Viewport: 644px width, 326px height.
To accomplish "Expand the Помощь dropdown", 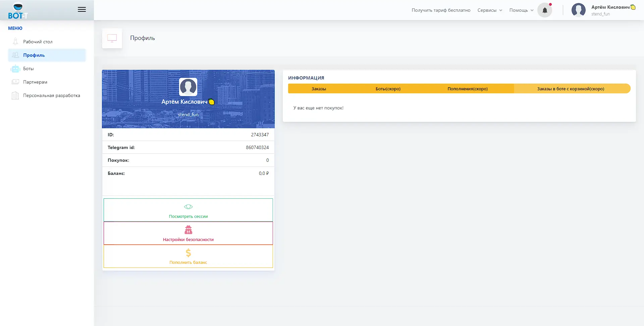I will pos(521,10).
